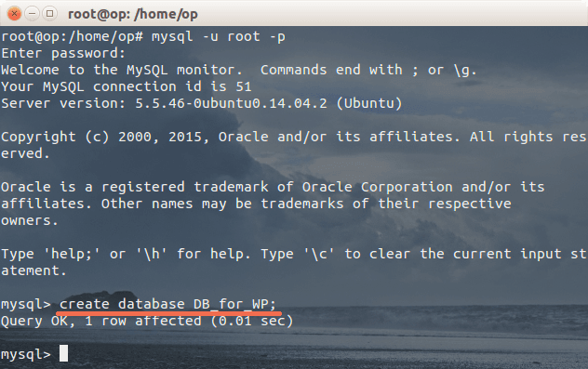This screenshot has height=369, width=588.
Task: Click the mysql -u root -p command
Action: point(219,36)
